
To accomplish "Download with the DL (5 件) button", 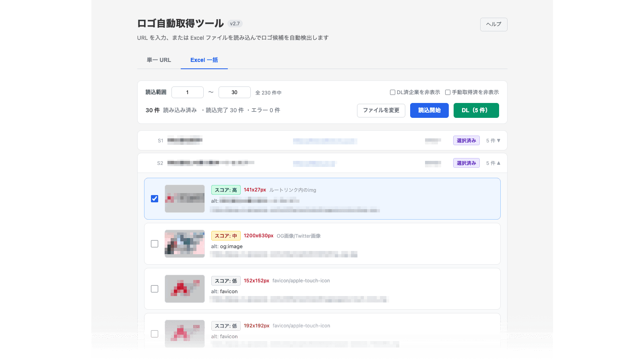I will [x=476, y=110].
